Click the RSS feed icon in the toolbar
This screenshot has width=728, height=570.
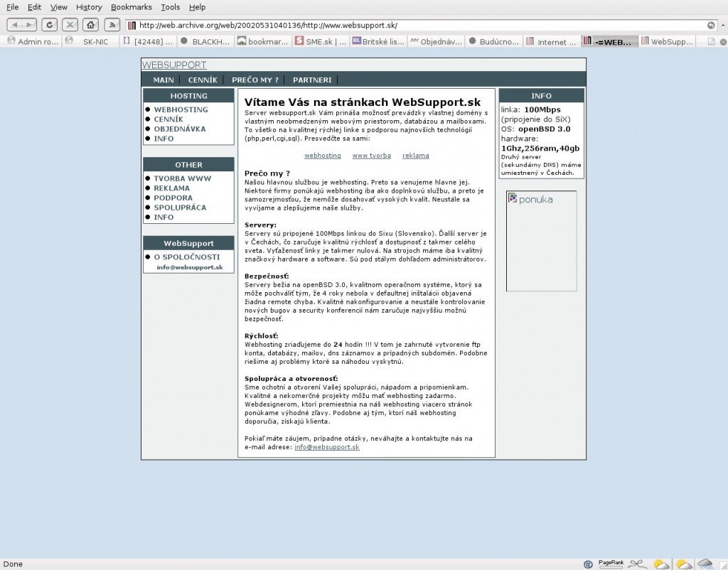pyautogui.click(x=112, y=23)
